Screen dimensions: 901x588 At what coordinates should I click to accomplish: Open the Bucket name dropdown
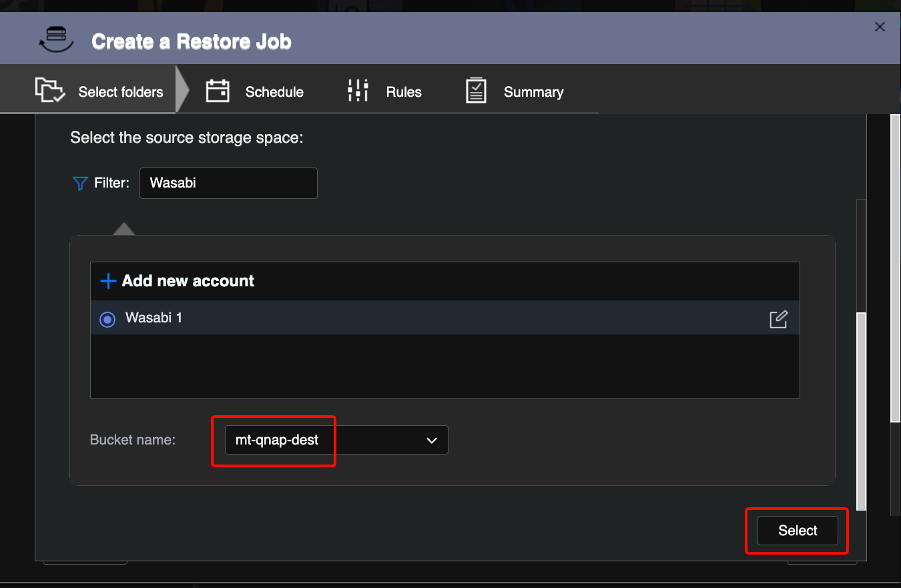click(336, 440)
